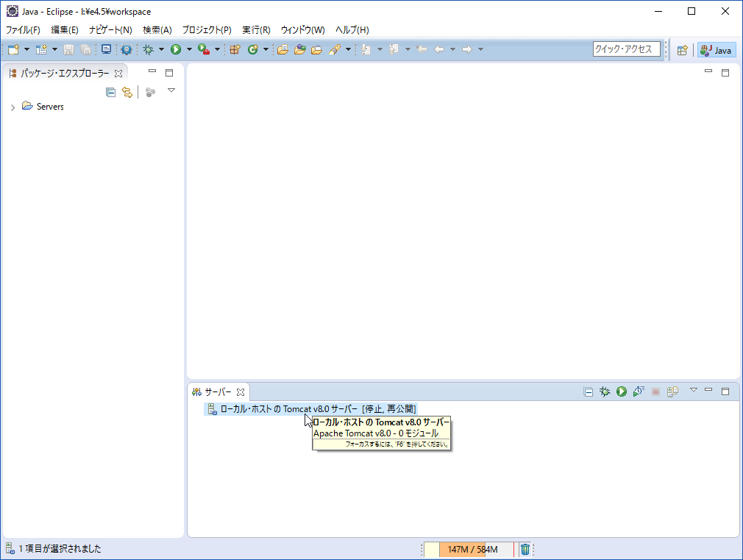This screenshot has width=743, height=560.
Task: Open dropdown beside main toolbar Debug icon
Action: [161, 49]
